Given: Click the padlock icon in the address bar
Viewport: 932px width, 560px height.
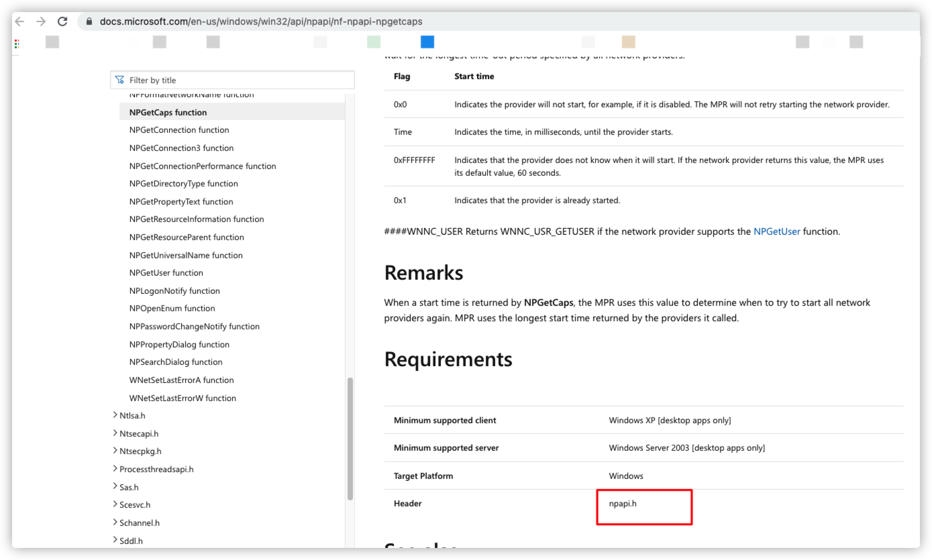Looking at the screenshot, I should tap(89, 21).
